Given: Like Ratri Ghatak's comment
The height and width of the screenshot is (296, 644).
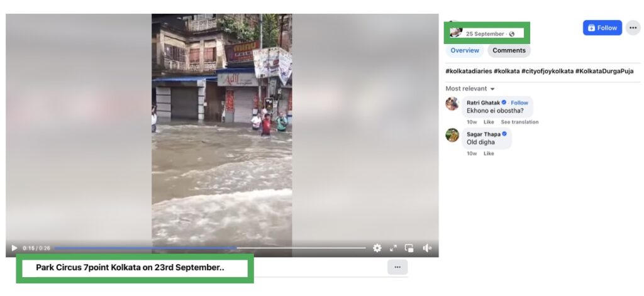Looking at the screenshot, I should (x=489, y=122).
